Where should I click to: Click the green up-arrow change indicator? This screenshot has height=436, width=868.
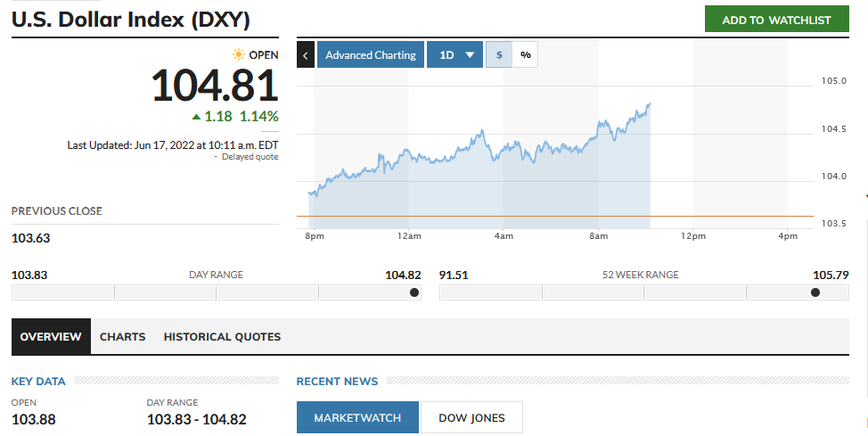(x=196, y=117)
